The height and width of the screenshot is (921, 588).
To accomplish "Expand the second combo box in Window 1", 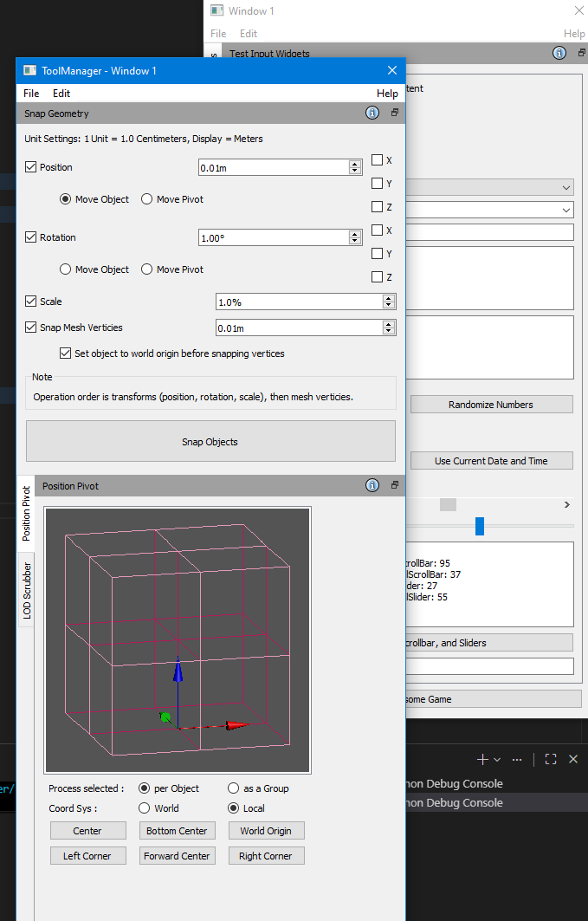I will [x=565, y=210].
